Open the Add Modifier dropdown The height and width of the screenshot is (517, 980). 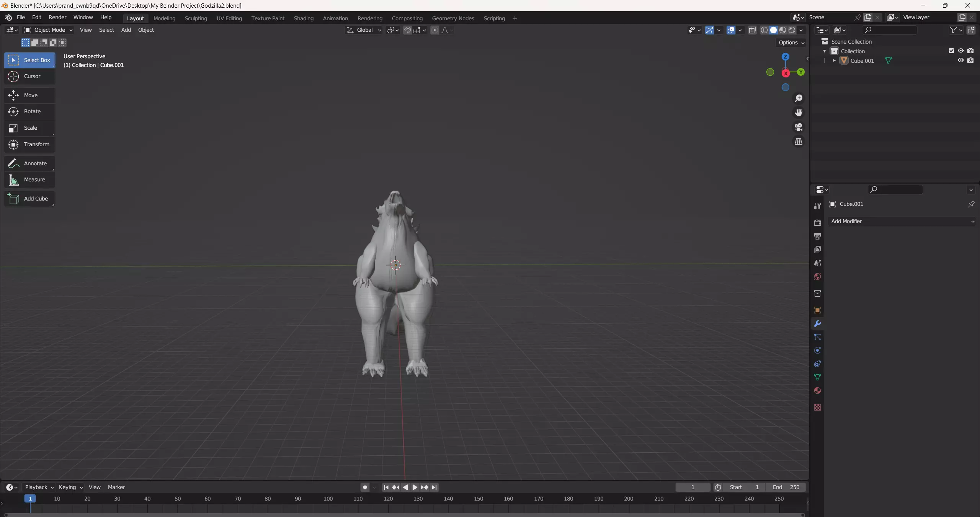click(902, 221)
